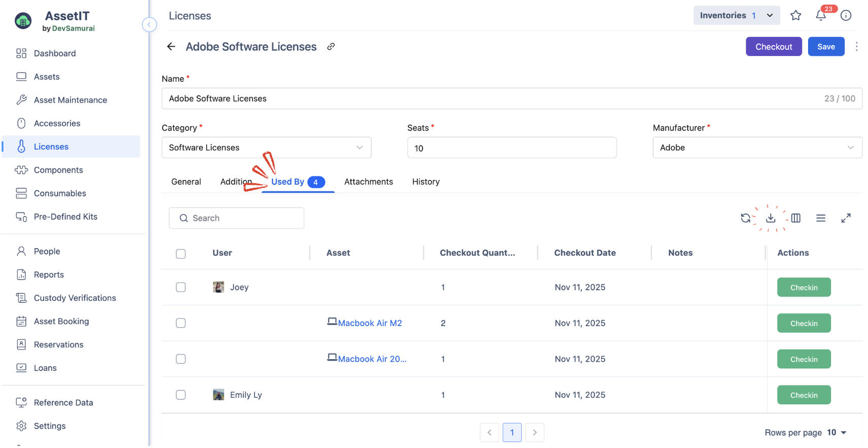The image size is (868, 448).
Task: Check the Emily Ly row checkbox
Action: tap(181, 395)
